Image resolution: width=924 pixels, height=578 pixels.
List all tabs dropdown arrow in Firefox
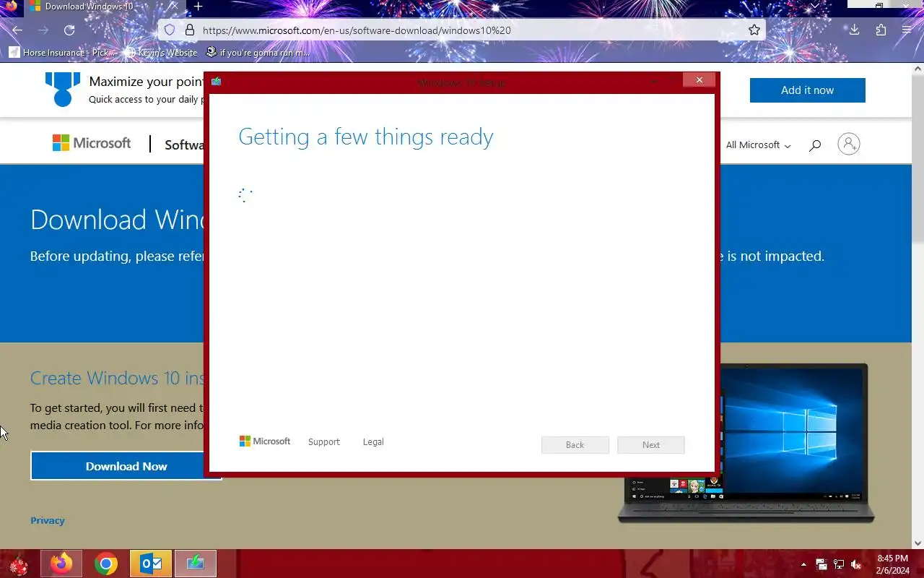pos(815,6)
